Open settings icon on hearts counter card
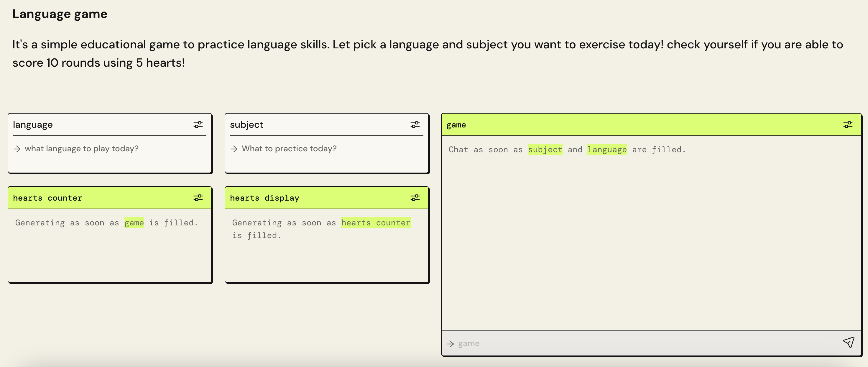The image size is (868, 367). point(198,198)
